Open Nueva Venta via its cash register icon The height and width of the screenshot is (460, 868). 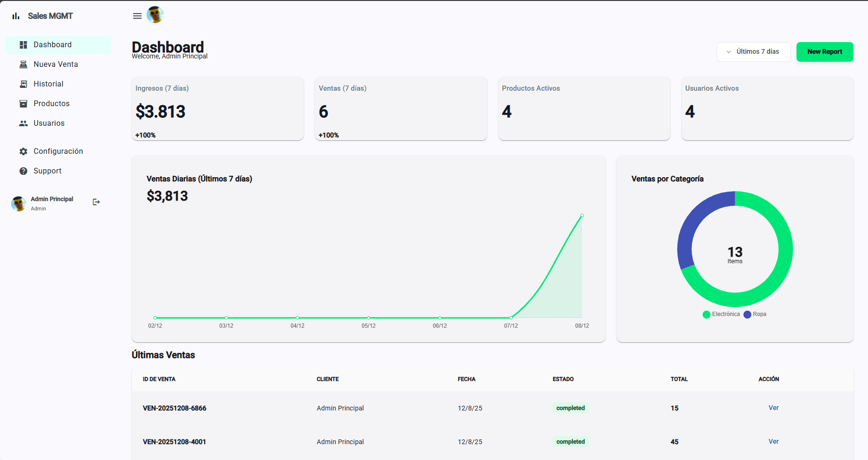click(23, 64)
